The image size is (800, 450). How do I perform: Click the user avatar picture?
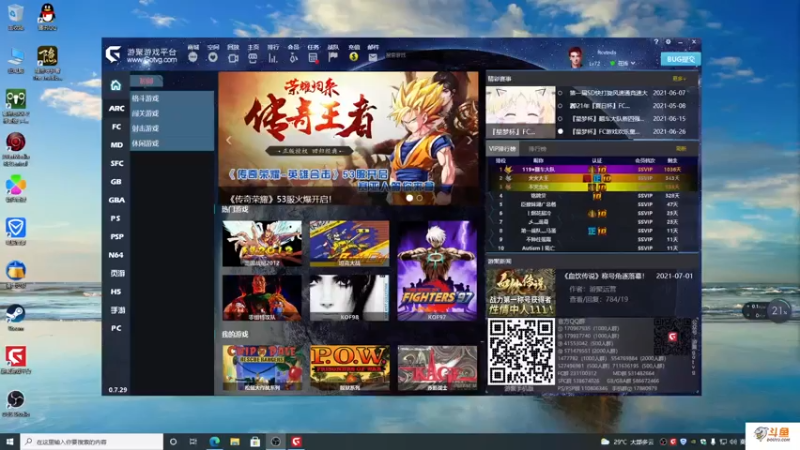click(x=576, y=57)
